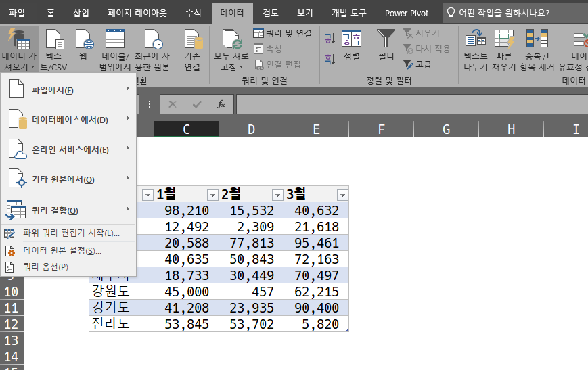Select column D header

click(x=251, y=129)
